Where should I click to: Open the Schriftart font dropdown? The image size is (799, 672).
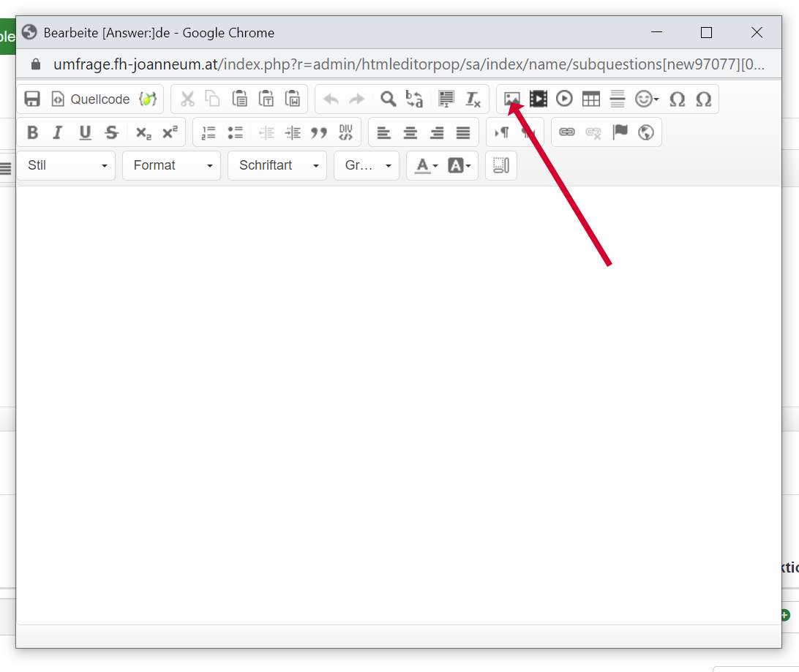click(277, 165)
